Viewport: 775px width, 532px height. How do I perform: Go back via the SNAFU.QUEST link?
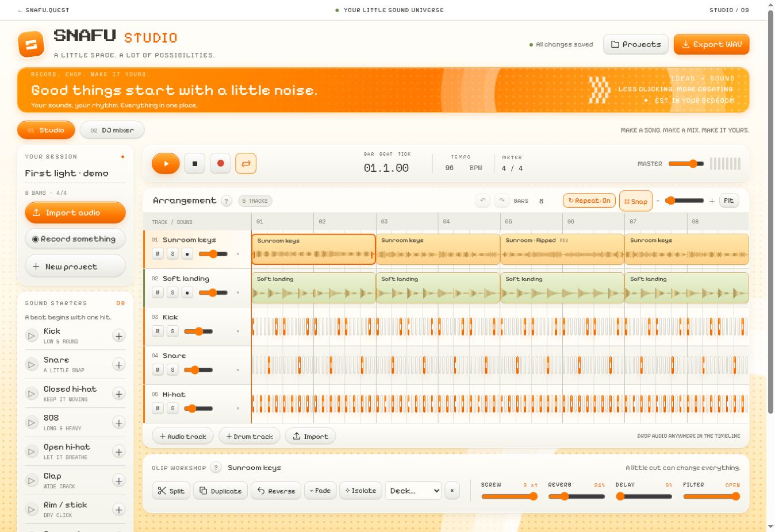point(43,10)
